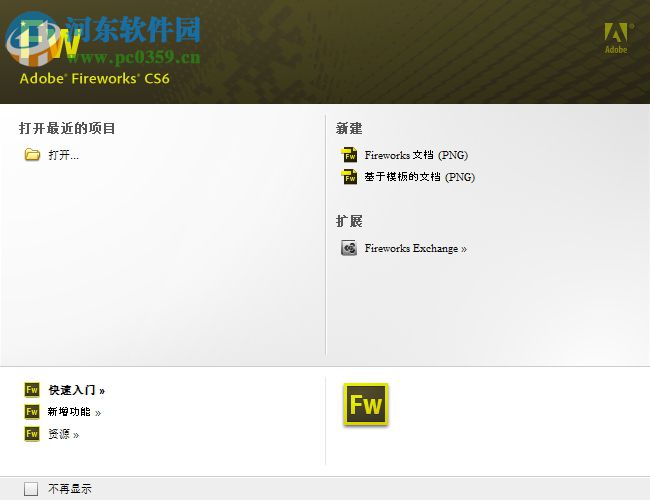Click the Fw icon beside 新增功能
Image resolution: width=650 pixels, height=500 pixels.
(32, 412)
